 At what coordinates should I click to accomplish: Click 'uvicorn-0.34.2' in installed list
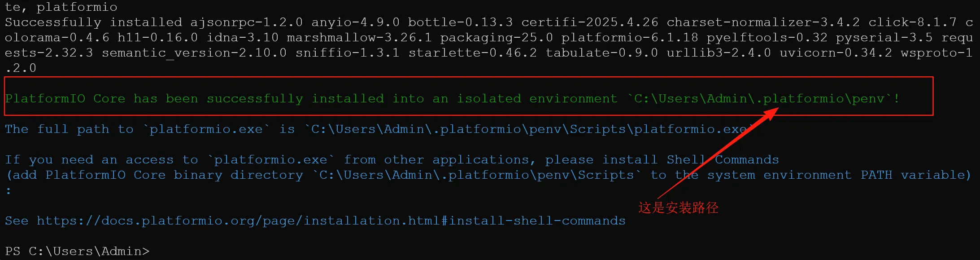click(836, 53)
